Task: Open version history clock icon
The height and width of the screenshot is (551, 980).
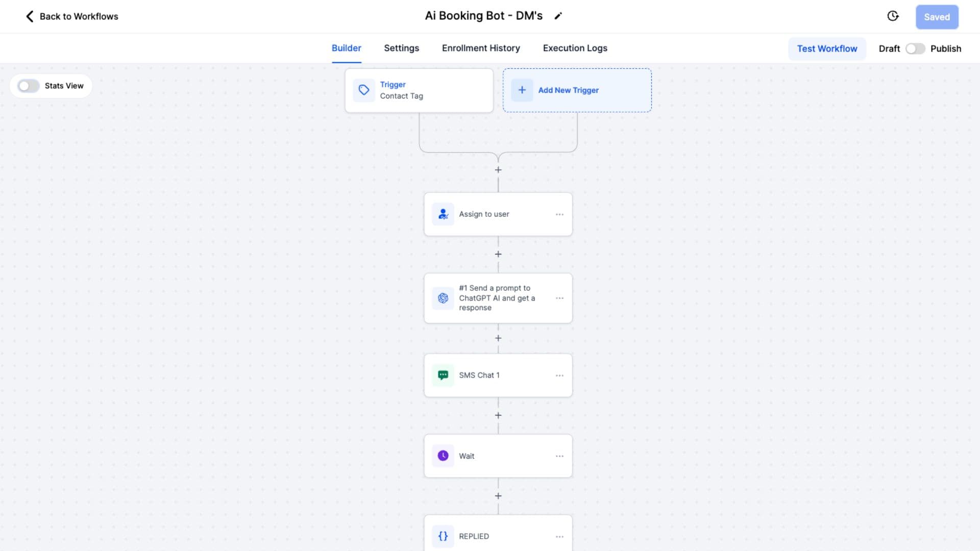Action: point(893,16)
